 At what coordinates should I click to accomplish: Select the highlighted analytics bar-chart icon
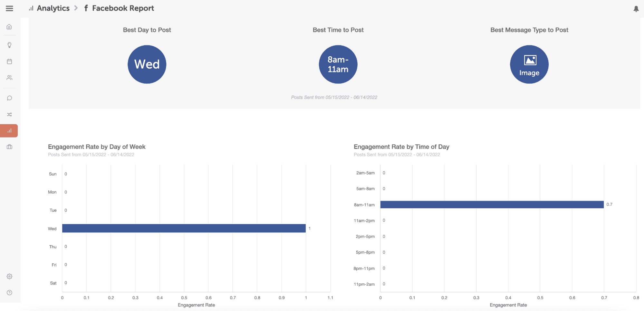[9, 131]
